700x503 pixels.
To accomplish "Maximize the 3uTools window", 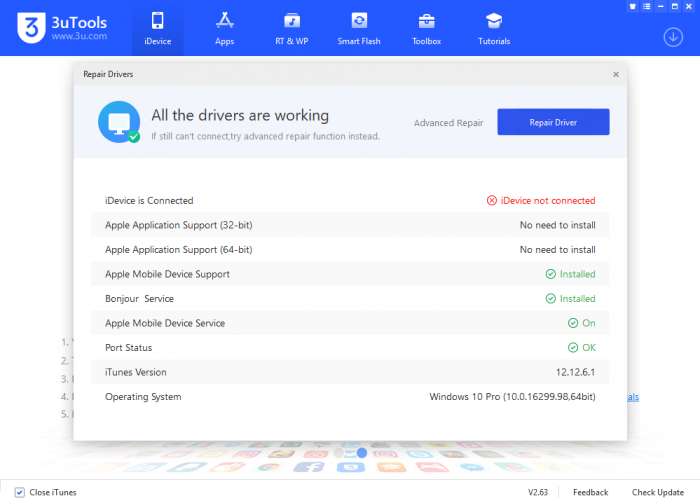I will coord(675,6).
